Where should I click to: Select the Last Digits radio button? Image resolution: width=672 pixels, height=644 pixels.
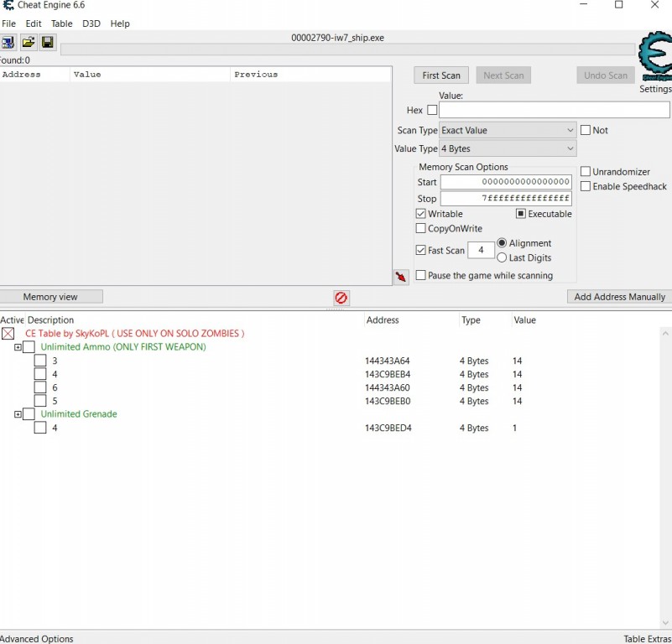502,257
